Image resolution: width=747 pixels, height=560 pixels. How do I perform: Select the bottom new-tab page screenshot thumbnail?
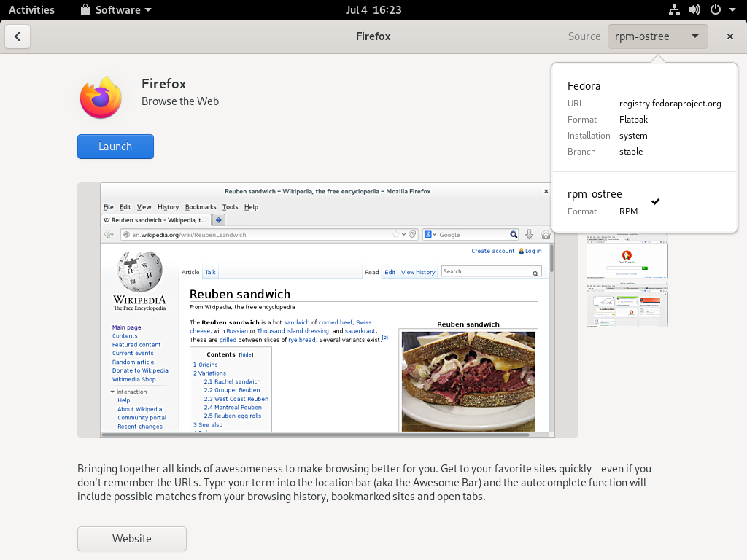click(x=627, y=304)
